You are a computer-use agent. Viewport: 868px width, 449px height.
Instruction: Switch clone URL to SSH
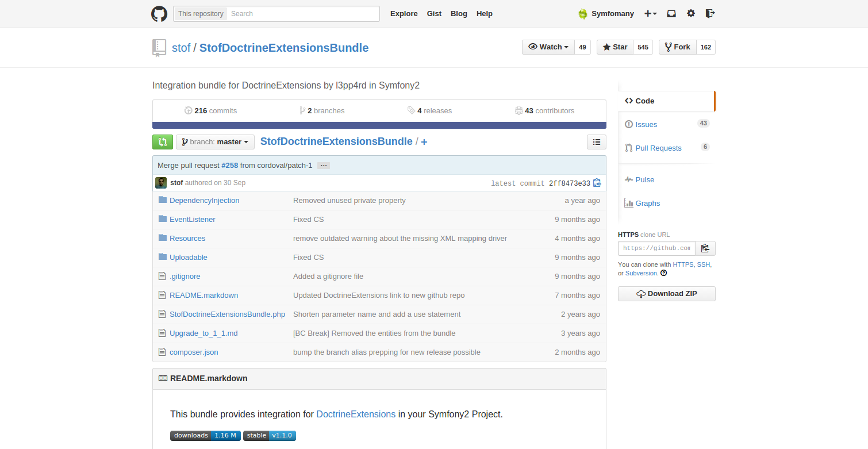704,264
